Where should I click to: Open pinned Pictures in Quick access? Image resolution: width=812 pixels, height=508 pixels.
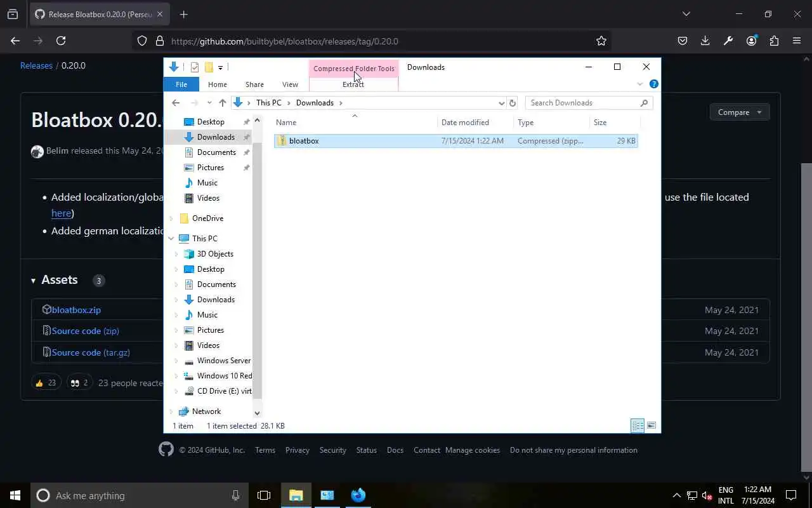[210, 168]
